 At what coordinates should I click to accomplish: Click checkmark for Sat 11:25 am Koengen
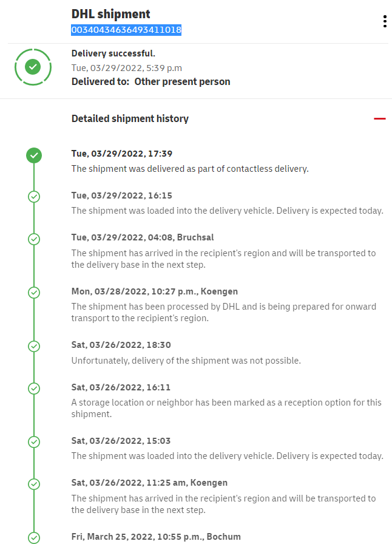click(34, 484)
